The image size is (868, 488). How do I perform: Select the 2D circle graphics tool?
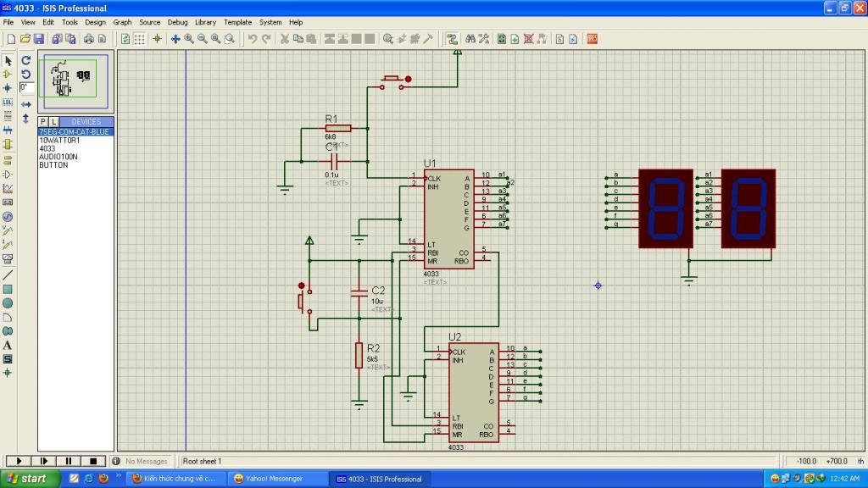point(8,303)
